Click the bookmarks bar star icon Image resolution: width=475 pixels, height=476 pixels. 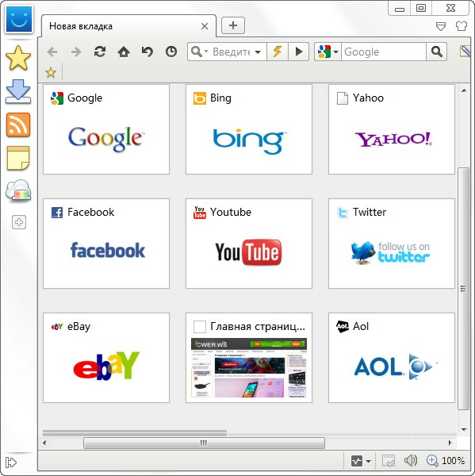coord(51,72)
